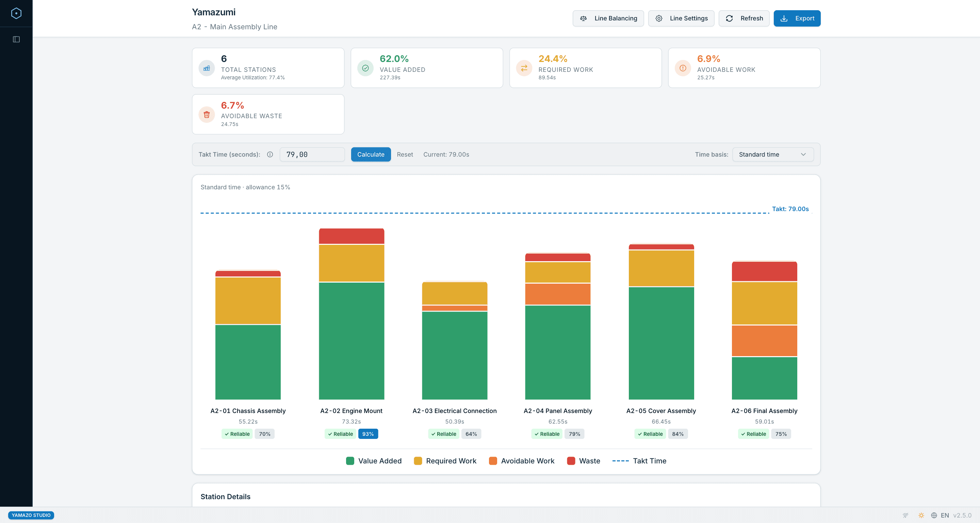Click the 93% utilization badge

click(368, 434)
